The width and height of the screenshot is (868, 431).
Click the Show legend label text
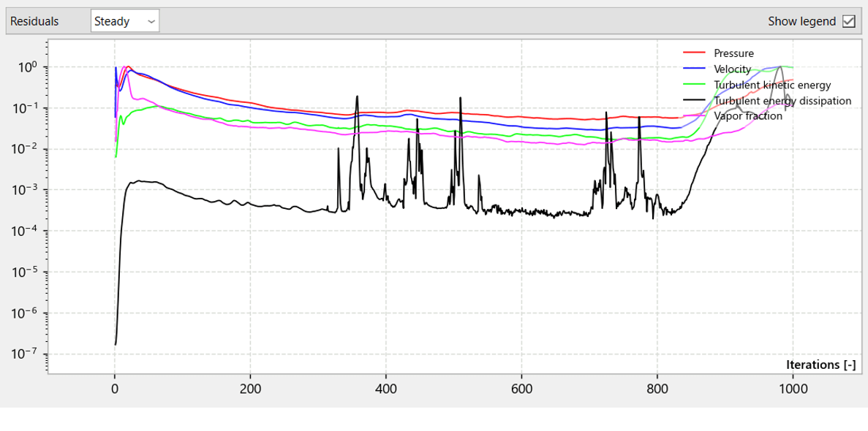coord(802,22)
